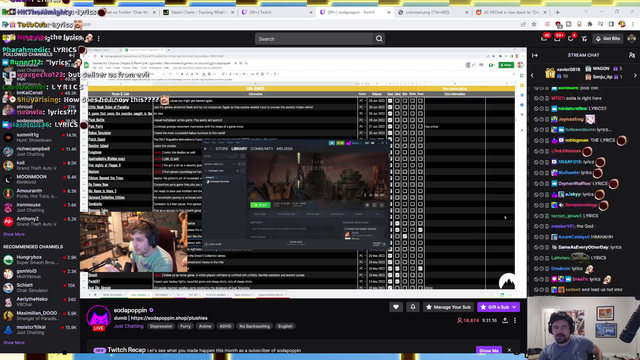Screen dimensions: 640x360
Task: Click the notification bell under the stream
Action: [x=413, y=307]
